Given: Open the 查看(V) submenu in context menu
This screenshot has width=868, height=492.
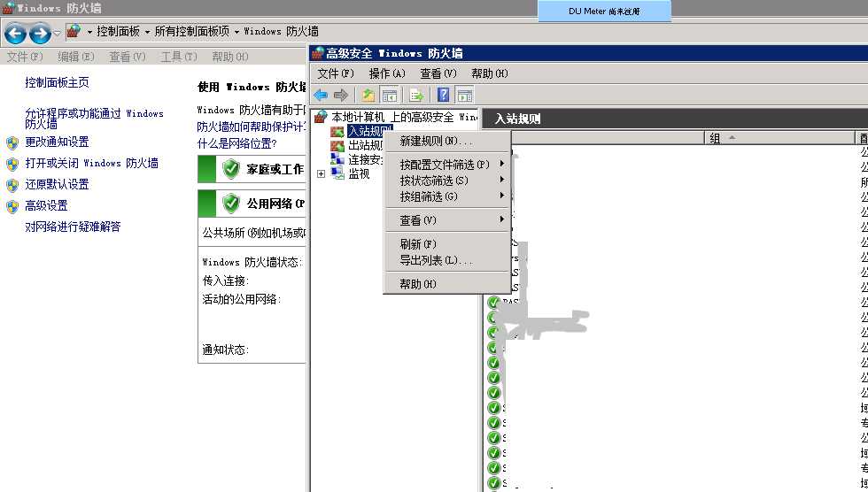Looking at the screenshot, I should pyautogui.click(x=446, y=220).
